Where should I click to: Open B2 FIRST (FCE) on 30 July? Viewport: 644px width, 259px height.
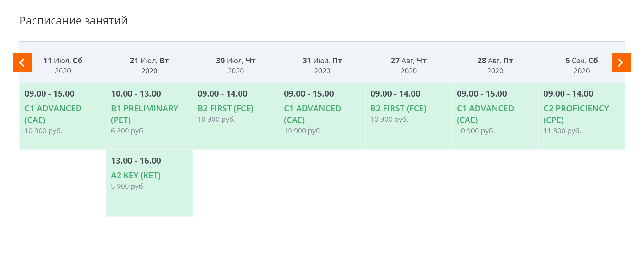[x=225, y=109]
